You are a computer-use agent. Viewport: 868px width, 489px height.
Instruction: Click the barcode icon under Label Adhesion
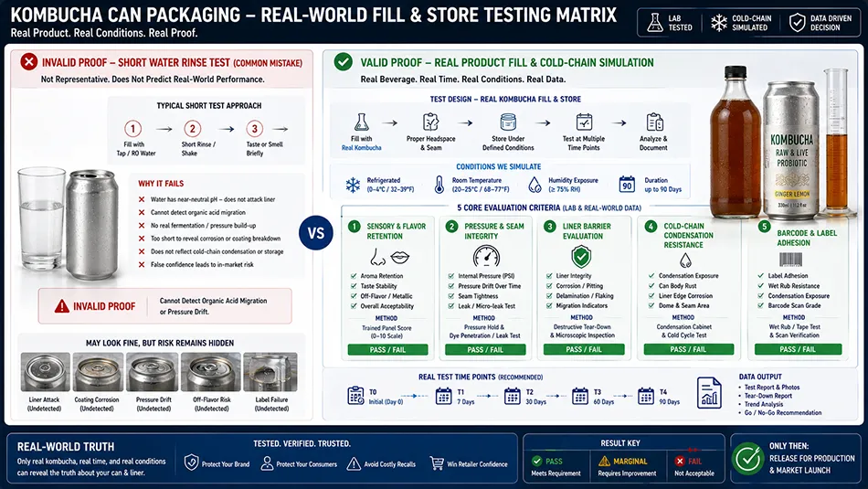tap(790, 260)
